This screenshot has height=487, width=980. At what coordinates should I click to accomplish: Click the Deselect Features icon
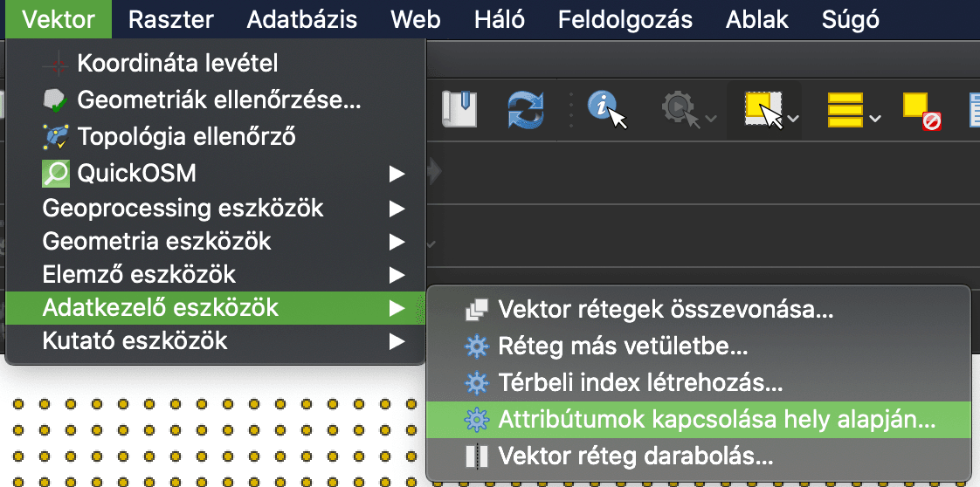click(x=920, y=109)
